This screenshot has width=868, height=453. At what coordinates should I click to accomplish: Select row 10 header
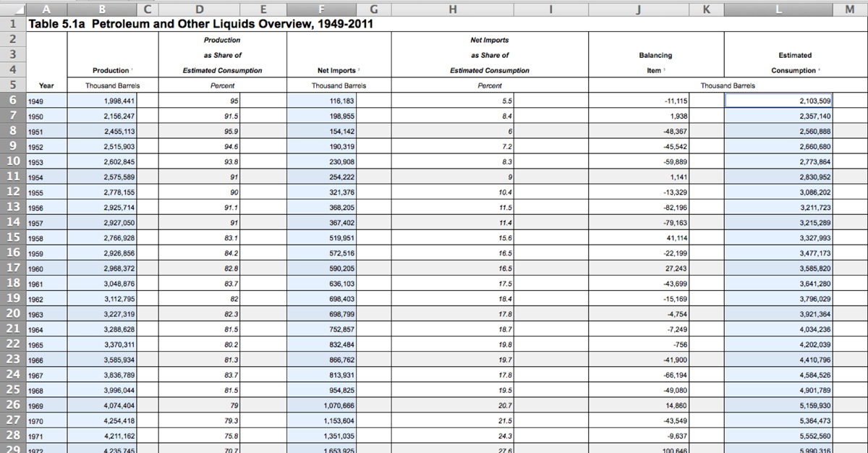coord(13,161)
